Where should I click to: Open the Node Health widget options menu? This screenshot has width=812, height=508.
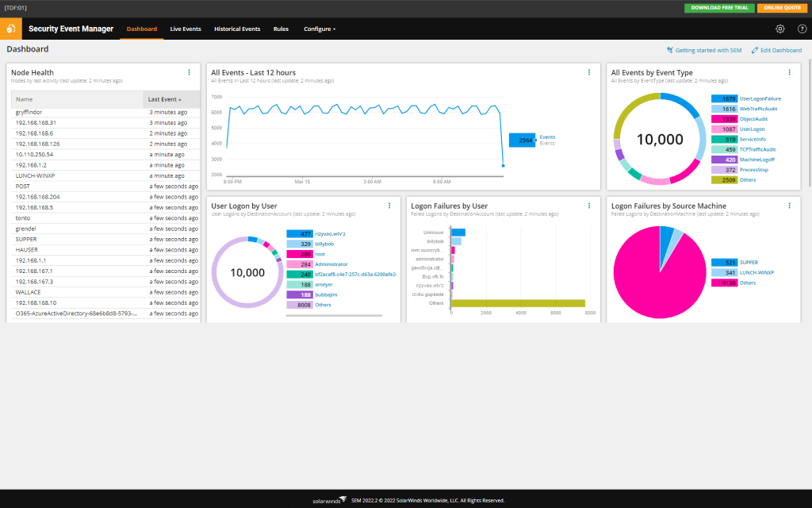(x=190, y=72)
